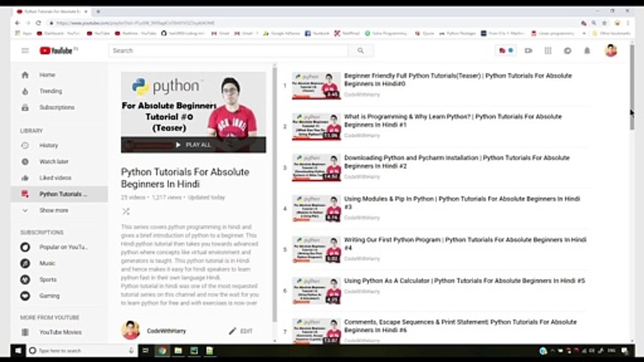Click the Trending flame icon

(25, 91)
